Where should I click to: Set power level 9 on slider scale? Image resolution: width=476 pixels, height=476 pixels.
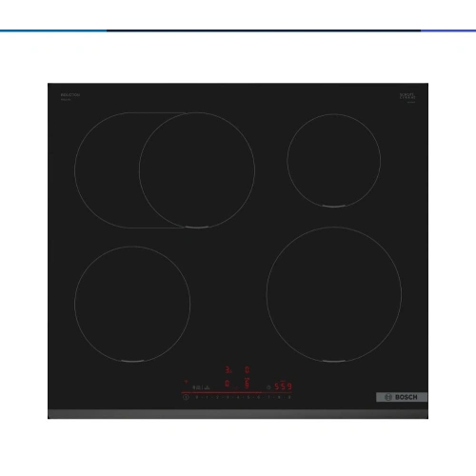(289, 397)
